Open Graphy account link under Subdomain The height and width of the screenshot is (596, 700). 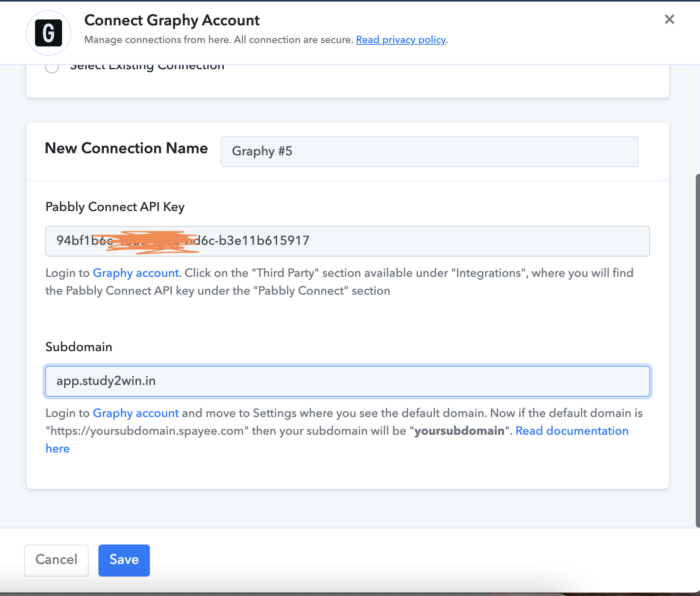136,413
